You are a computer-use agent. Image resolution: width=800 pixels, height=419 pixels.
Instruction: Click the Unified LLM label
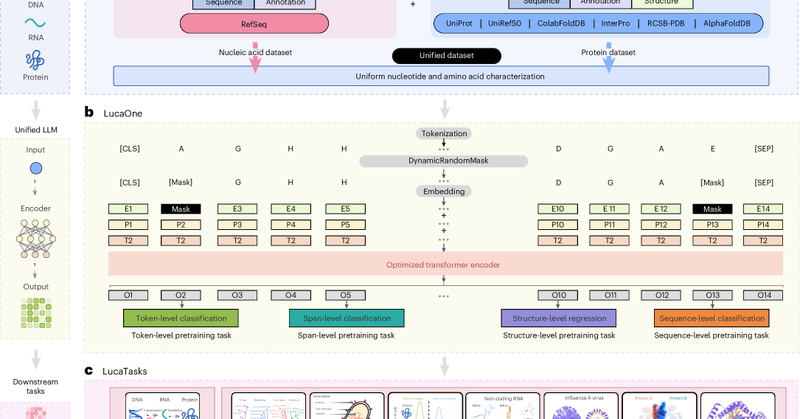[36, 130]
